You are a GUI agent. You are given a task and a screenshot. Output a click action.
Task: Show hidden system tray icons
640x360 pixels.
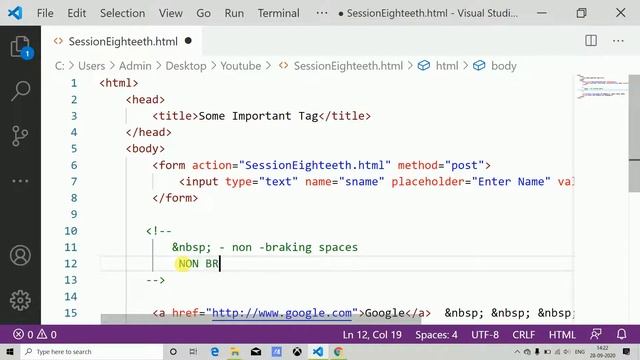coord(517,351)
